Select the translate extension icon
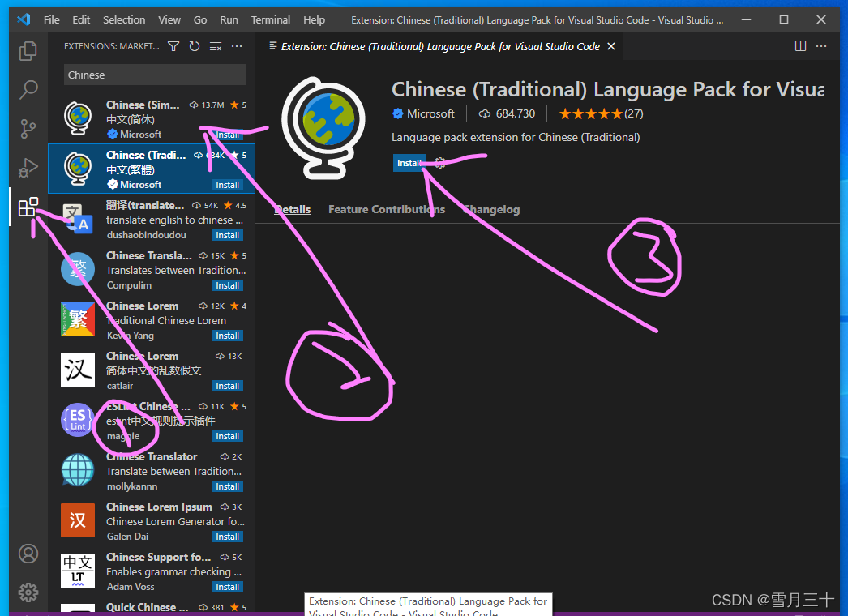Screen dimensions: 848x616 pyautogui.click(x=78, y=219)
